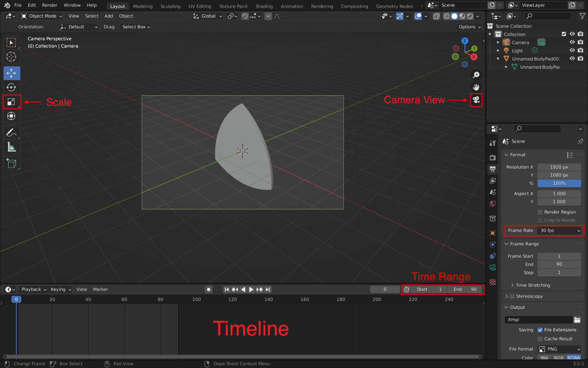Screen dimensions: 588x368
Task: Select the Rotate tool
Action: tap(11, 87)
